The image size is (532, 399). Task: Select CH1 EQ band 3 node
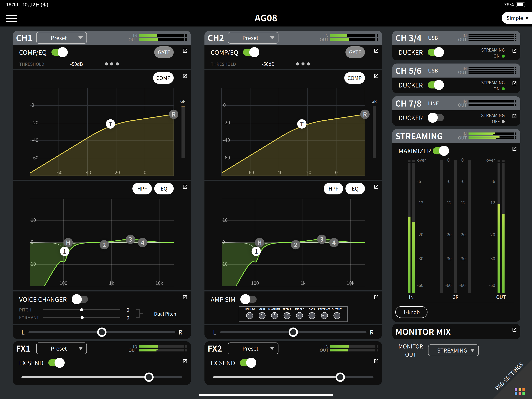(130, 239)
